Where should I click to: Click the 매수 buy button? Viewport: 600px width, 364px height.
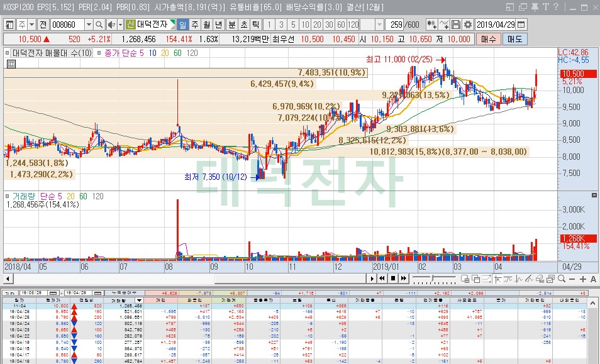click(x=488, y=39)
